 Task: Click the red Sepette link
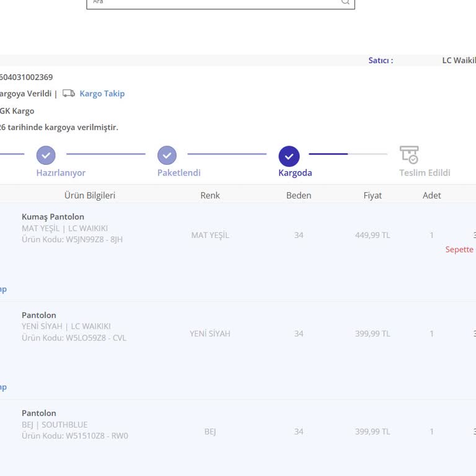[x=459, y=249]
